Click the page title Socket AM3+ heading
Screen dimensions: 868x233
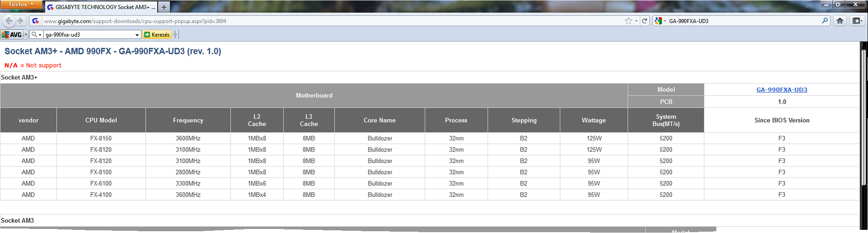point(113,51)
